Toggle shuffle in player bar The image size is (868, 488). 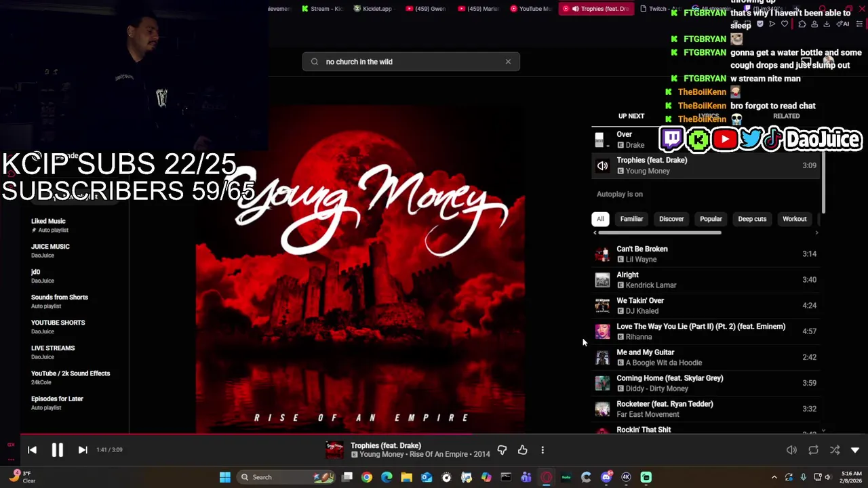tap(835, 450)
